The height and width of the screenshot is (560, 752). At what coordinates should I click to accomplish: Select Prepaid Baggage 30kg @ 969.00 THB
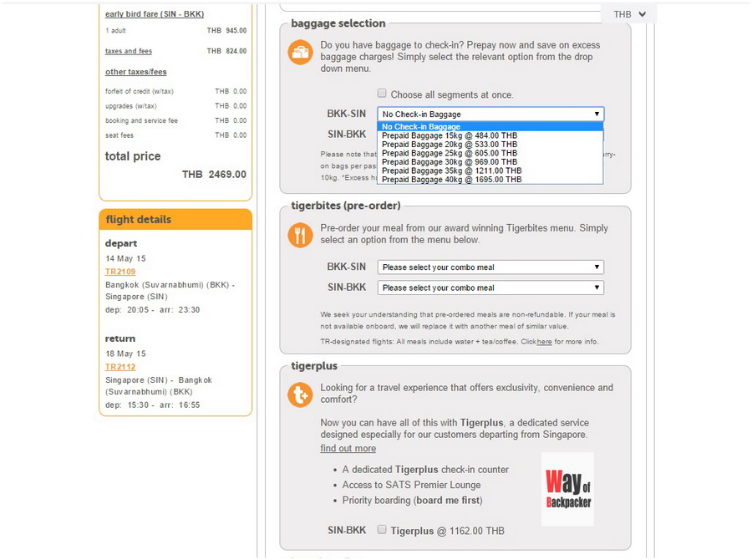tap(490, 161)
